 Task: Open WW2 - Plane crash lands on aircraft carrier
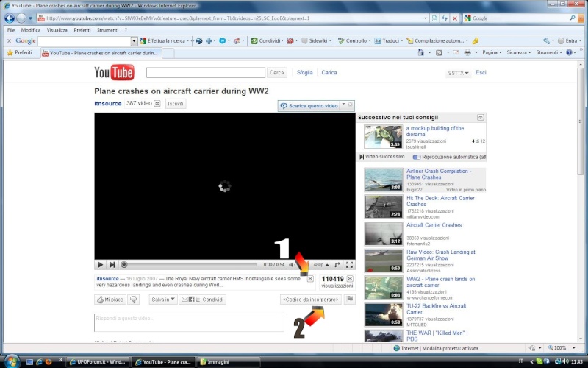coord(440,282)
